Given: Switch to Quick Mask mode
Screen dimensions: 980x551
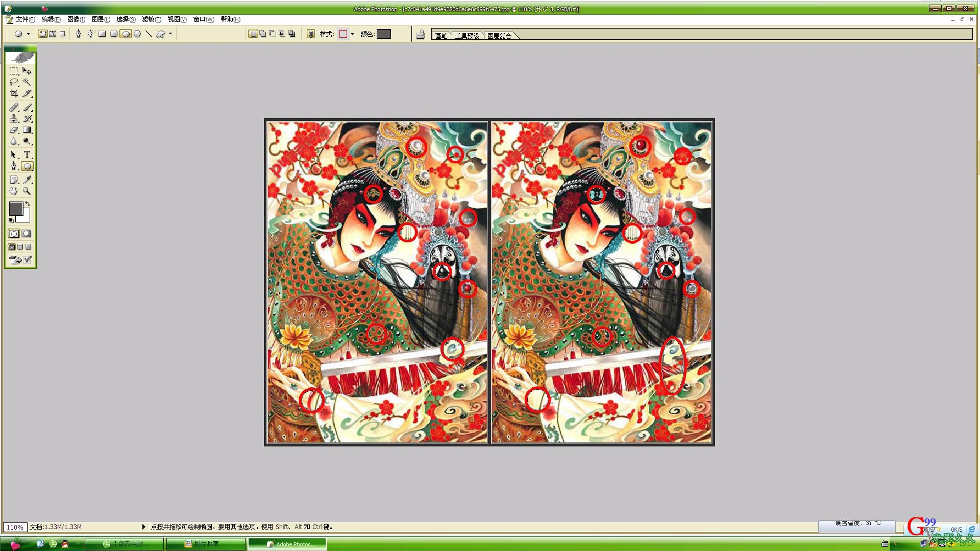Looking at the screenshot, I should (27, 234).
